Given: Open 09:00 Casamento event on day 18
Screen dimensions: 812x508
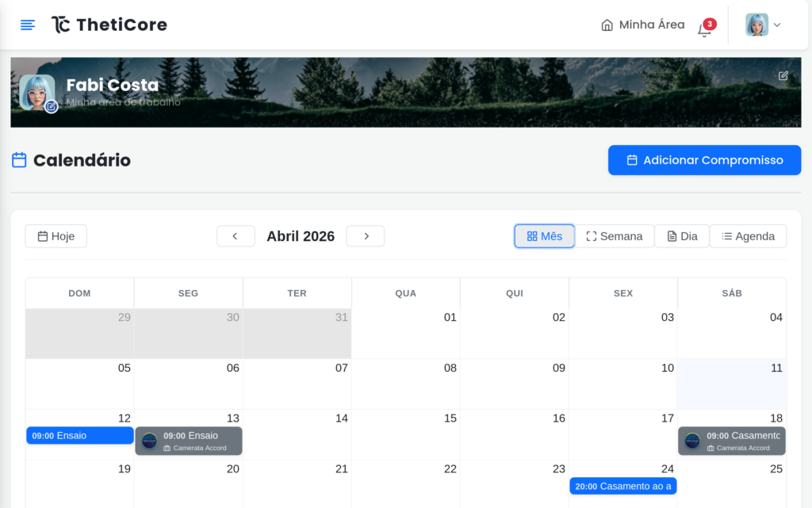Looking at the screenshot, I should 732,441.
